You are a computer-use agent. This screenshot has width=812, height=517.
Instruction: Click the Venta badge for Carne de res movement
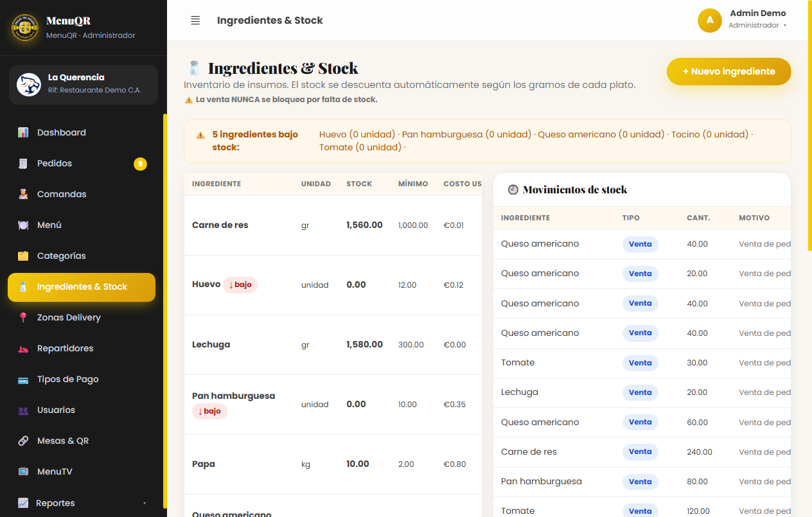click(640, 452)
